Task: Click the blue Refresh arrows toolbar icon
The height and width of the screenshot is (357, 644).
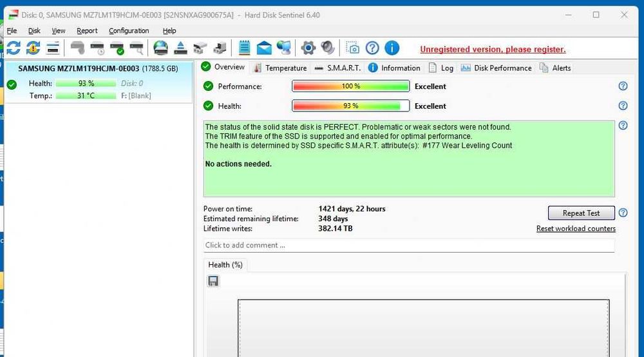Action: [14, 48]
